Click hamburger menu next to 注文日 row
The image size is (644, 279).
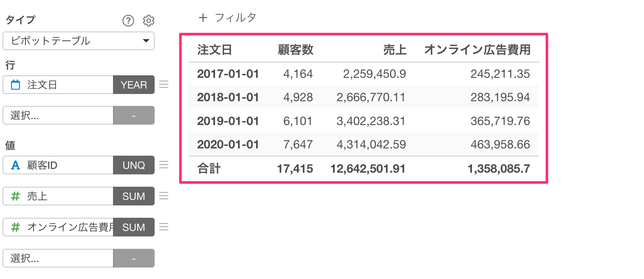tap(164, 85)
